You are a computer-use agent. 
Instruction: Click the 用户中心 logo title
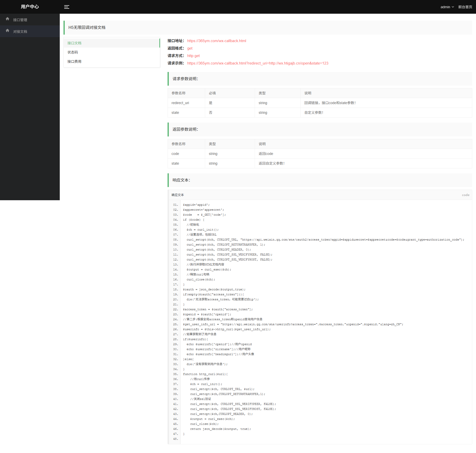(30, 7)
